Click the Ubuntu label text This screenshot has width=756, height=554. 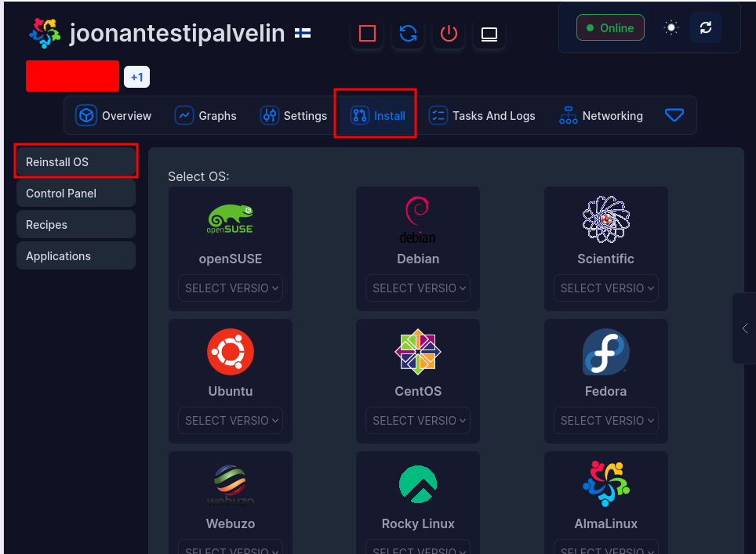230,391
